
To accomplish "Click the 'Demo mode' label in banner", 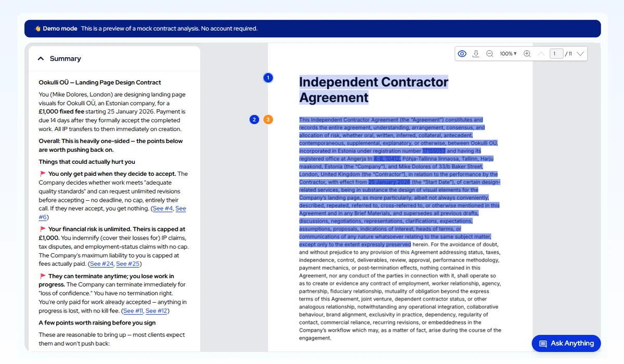I will coord(60,29).
